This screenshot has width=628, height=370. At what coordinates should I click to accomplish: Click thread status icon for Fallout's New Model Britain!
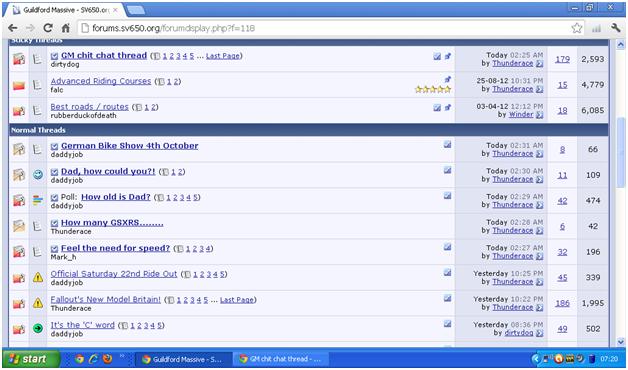19,303
